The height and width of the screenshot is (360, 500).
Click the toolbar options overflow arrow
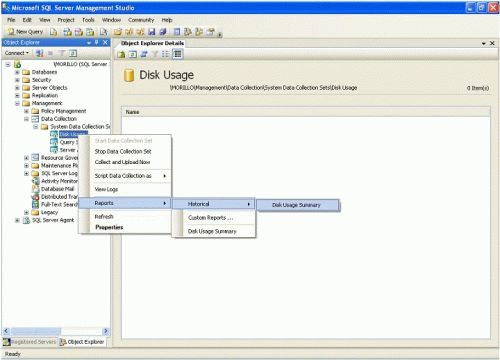220,34
